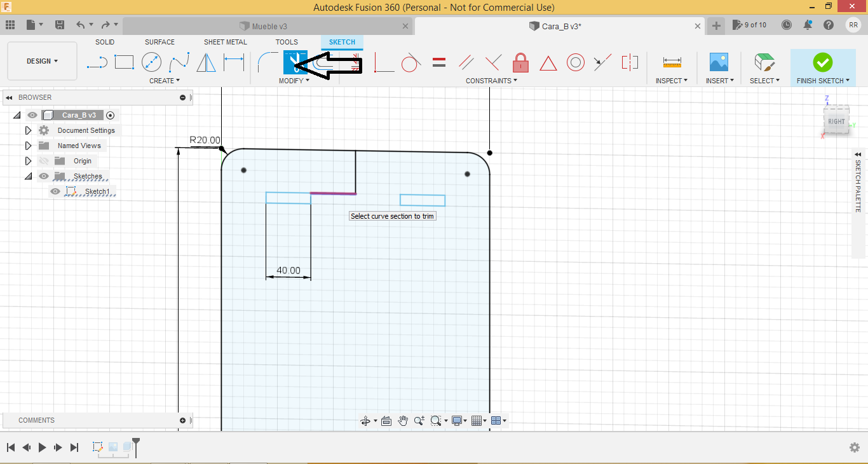This screenshot has width=868, height=464.
Task: Undo the last action
Action: click(x=80, y=25)
